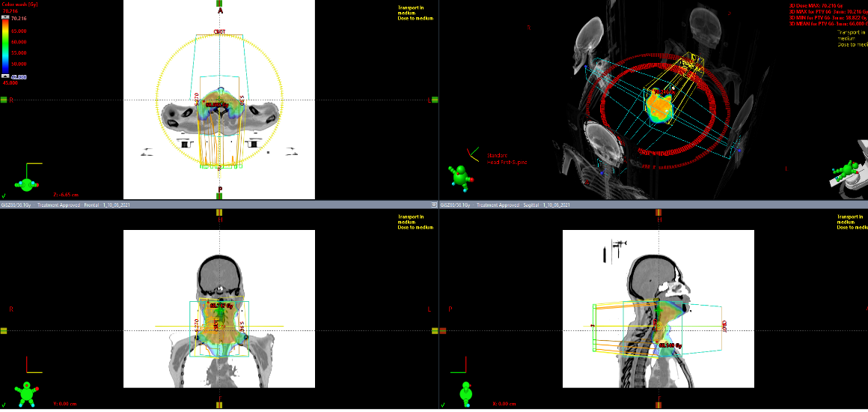868x412 pixels.
Task: Click the 45.000 minimum color wash value
Action: coord(10,83)
